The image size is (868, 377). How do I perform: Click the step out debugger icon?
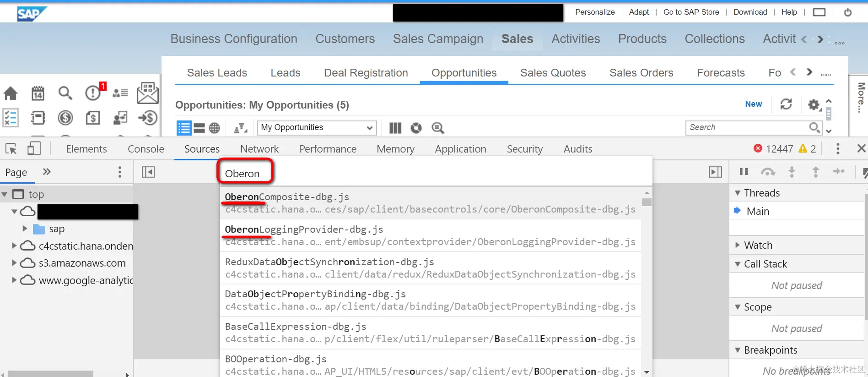(x=815, y=172)
